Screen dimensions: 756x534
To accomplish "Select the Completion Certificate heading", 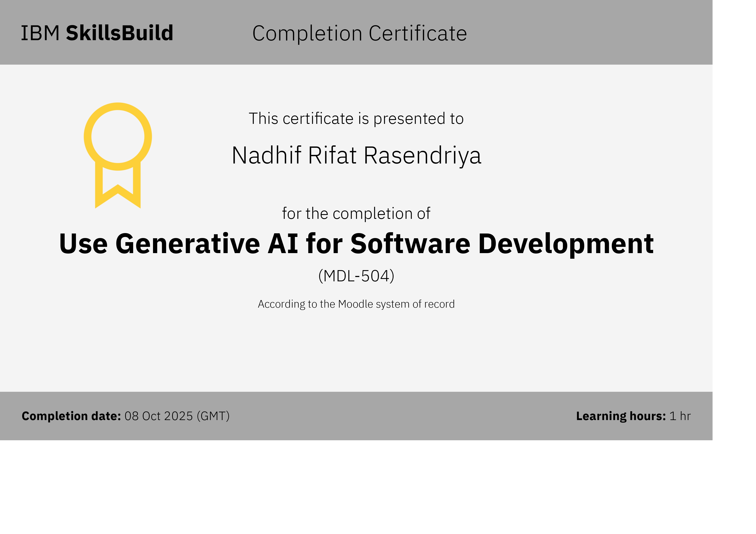I will tap(359, 34).
